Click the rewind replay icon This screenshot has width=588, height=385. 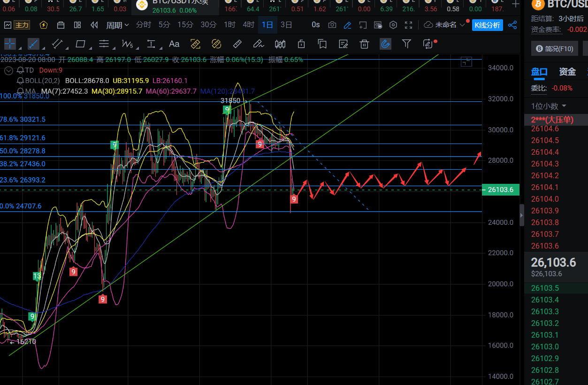(94, 25)
